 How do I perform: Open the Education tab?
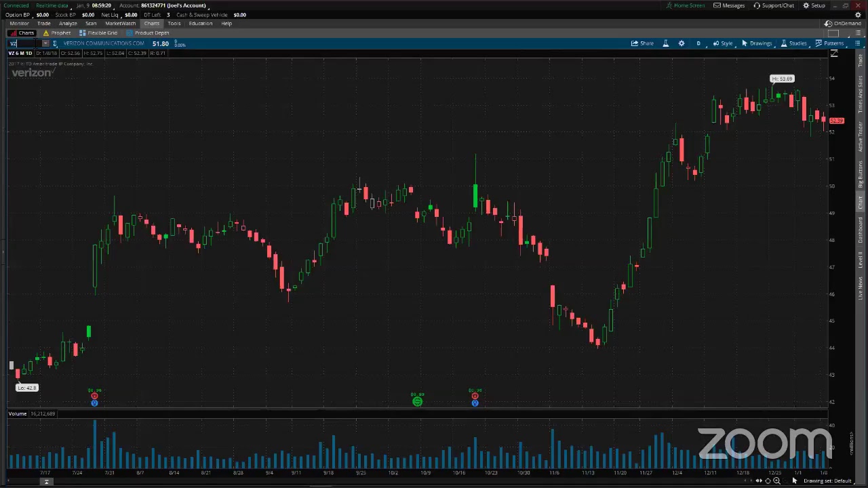pyautogui.click(x=201, y=24)
